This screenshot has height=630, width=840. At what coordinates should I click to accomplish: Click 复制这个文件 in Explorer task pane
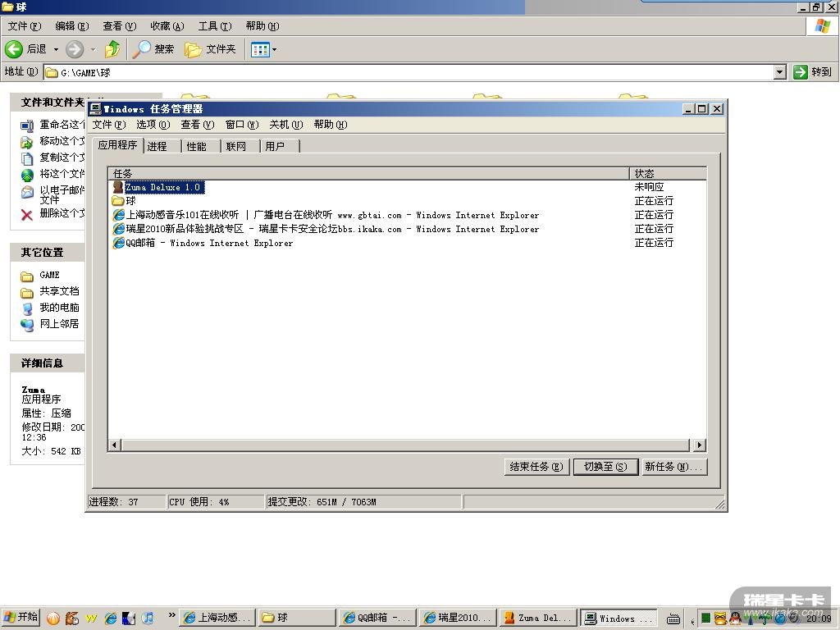[x=52, y=157]
